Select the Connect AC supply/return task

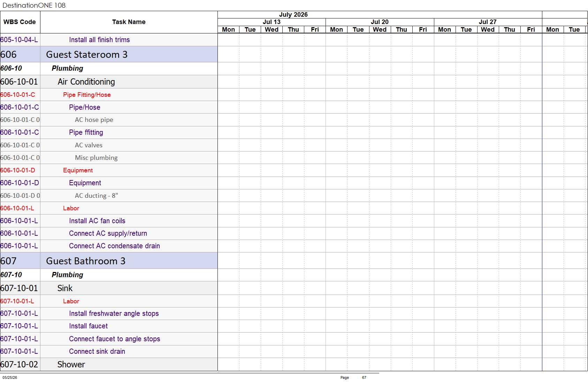[x=108, y=233]
